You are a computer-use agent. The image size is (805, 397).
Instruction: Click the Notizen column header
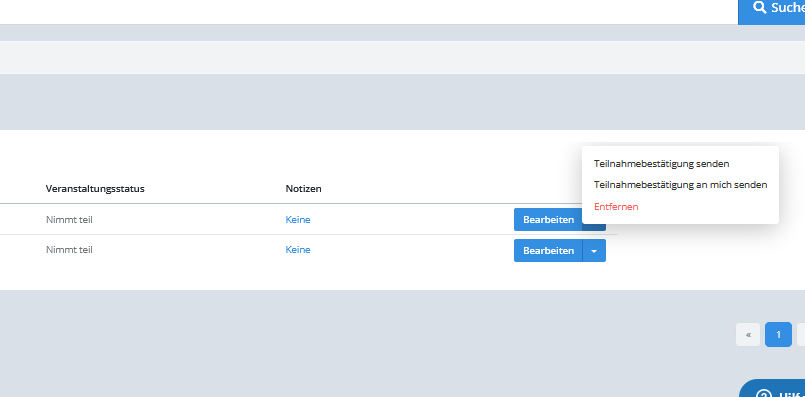point(303,188)
